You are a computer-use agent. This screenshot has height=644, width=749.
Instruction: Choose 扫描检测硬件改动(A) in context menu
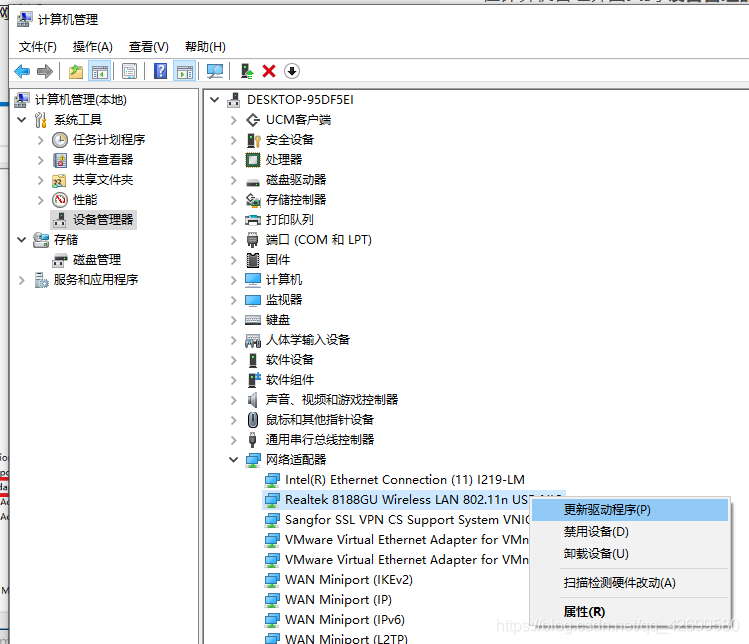pos(630,583)
